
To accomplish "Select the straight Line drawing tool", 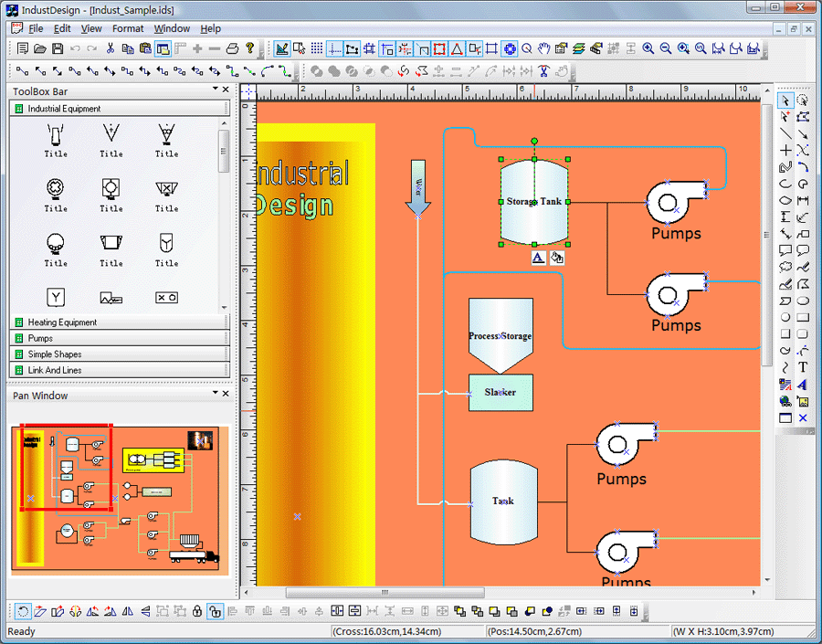I will tap(785, 133).
